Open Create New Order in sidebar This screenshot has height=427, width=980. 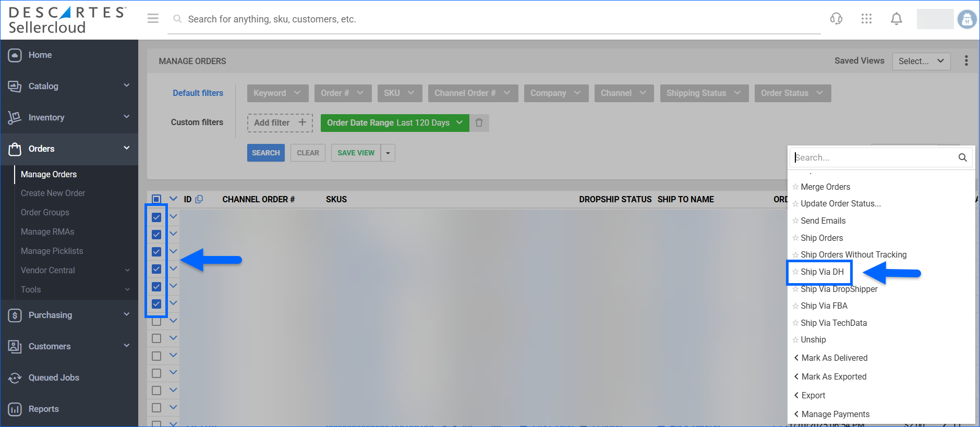[53, 193]
